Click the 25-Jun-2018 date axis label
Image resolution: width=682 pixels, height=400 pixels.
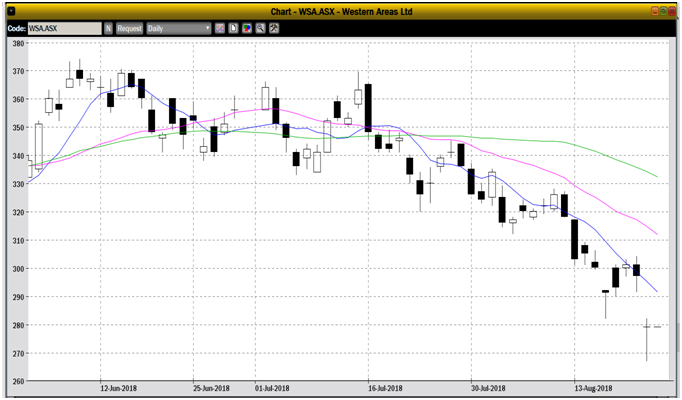211,388
